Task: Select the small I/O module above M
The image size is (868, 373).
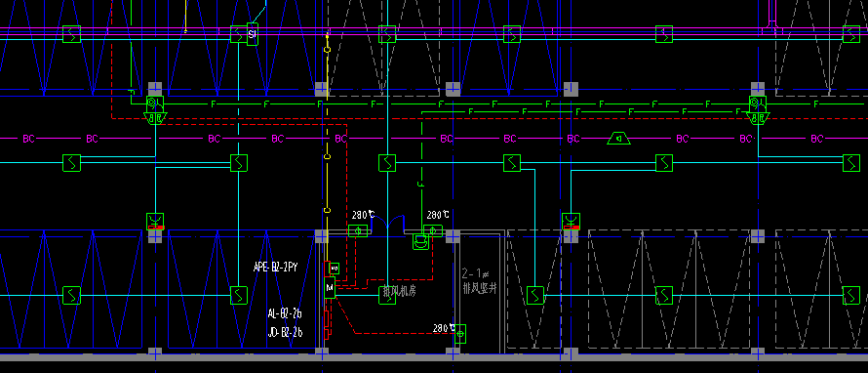Action: coord(334,269)
